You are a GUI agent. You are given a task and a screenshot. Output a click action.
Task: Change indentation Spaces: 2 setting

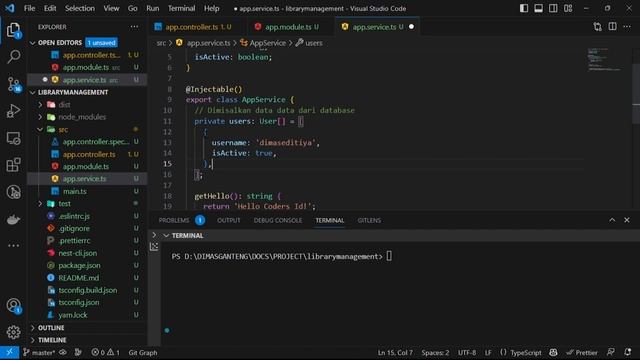pos(435,352)
